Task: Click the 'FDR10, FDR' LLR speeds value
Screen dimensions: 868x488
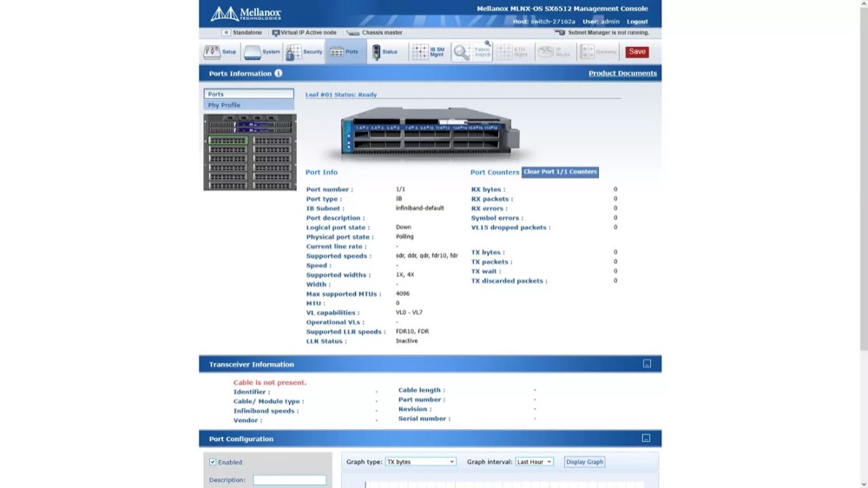Action: click(x=412, y=331)
